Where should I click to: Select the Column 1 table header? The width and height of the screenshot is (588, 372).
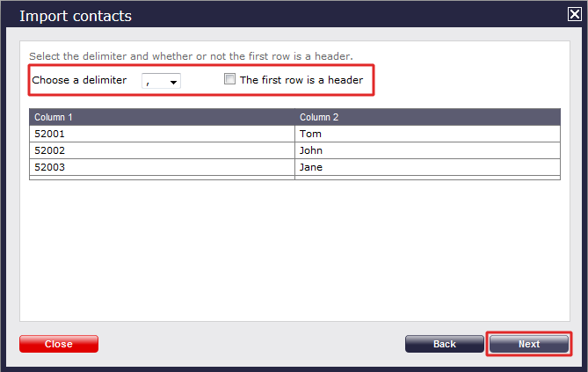(x=162, y=117)
